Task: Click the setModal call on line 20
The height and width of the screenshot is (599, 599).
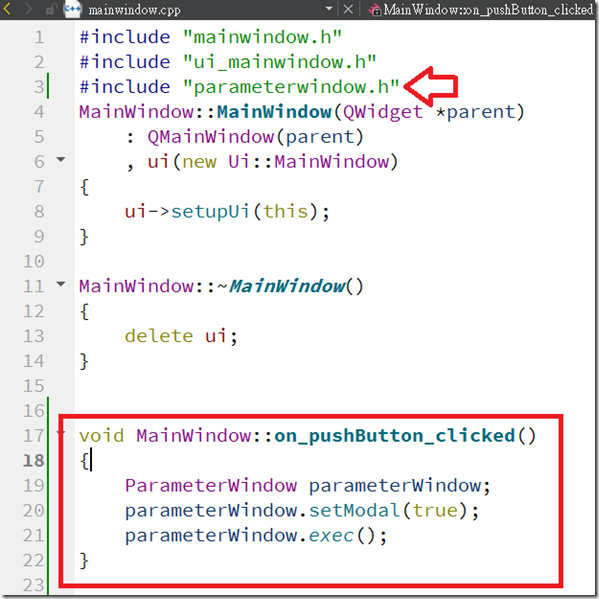Action: [355, 510]
